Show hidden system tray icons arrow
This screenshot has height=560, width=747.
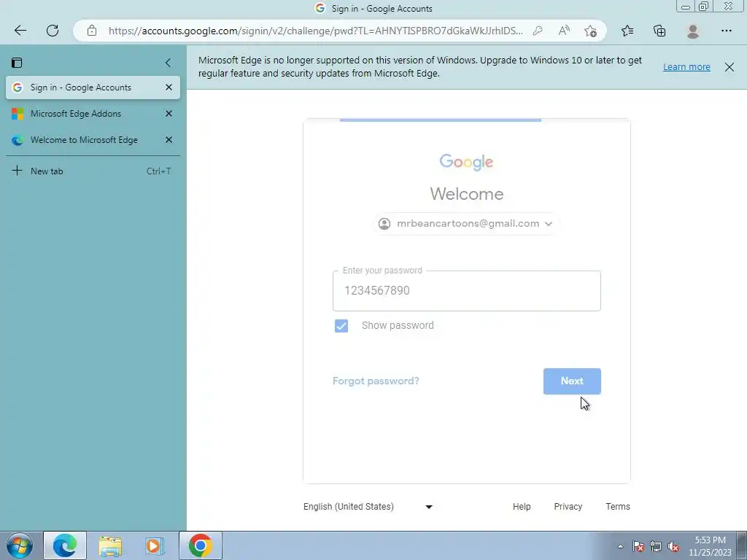620,546
